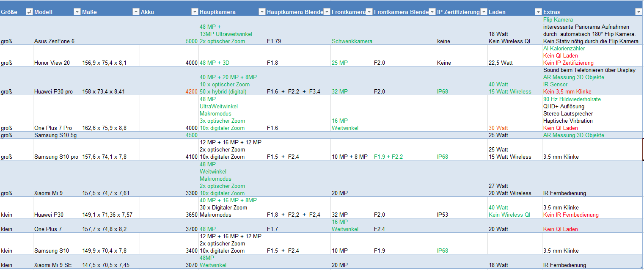Select the 'Samsung S10 pro' model cell
644x270 pixels.
(57, 149)
